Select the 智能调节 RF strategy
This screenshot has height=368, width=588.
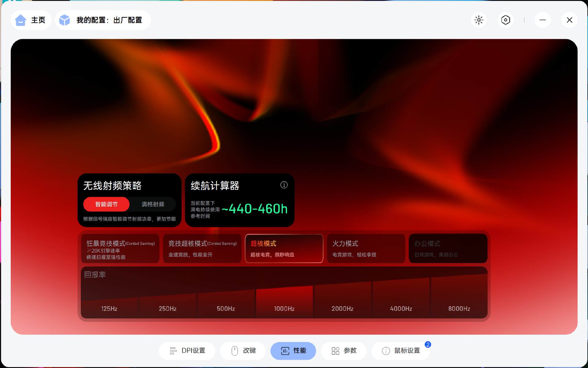[x=106, y=204]
